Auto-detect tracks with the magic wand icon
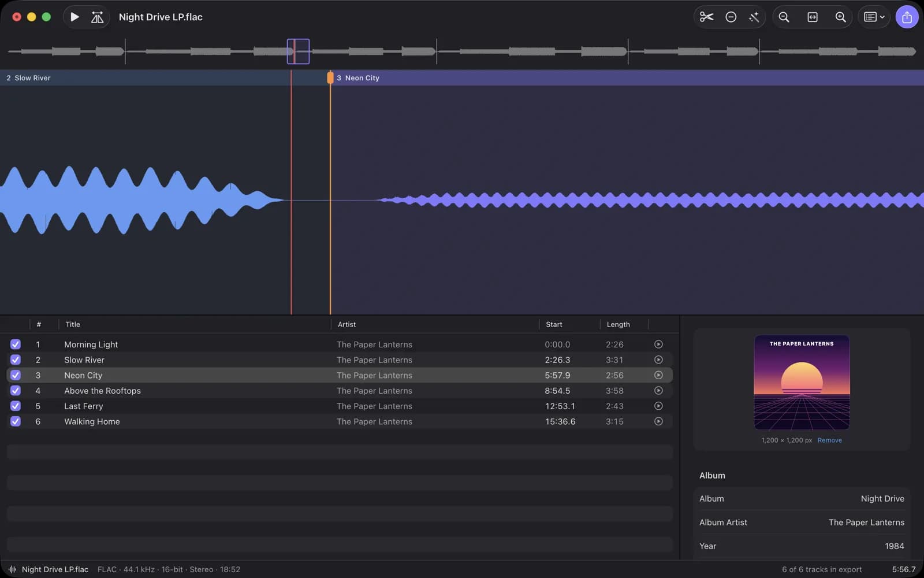This screenshot has width=924, height=578. [754, 17]
